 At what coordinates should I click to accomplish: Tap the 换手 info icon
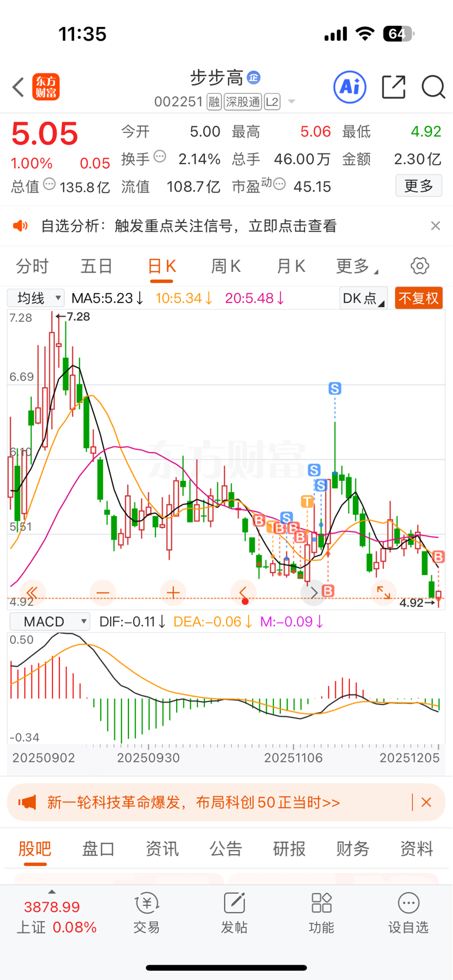160,157
